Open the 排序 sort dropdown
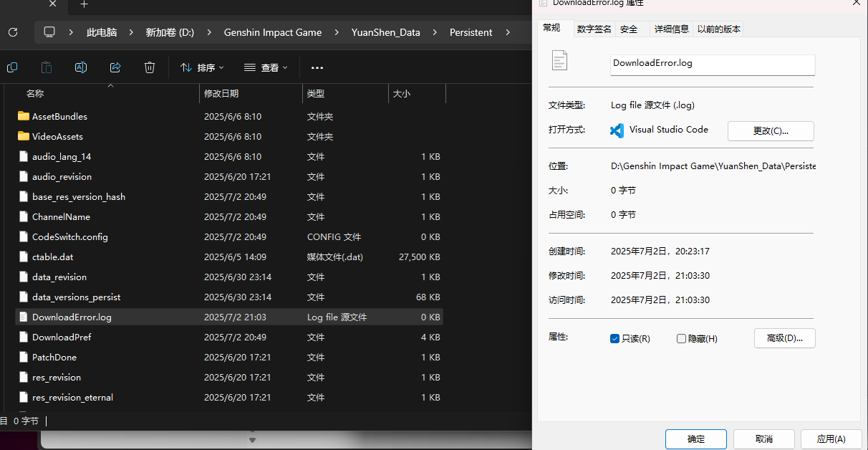The width and height of the screenshot is (868, 450). point(202,67)
